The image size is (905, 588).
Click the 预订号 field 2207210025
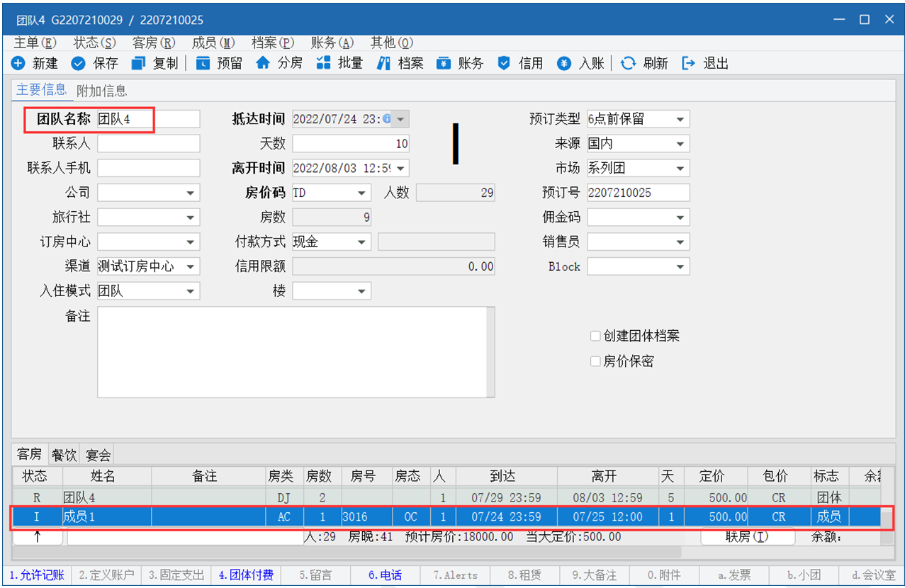(x=638, y=193)
